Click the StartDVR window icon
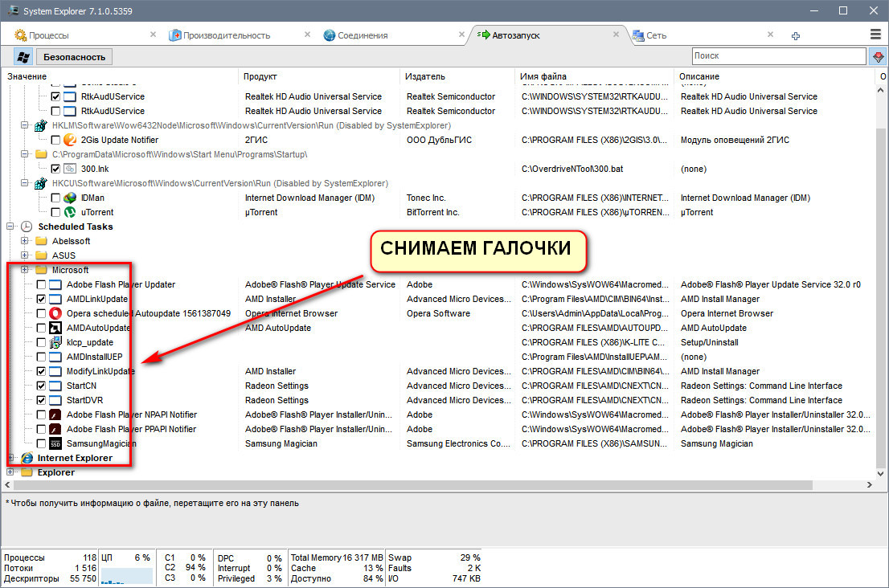This screenshot has height=588, width=889. click(x=55, y=401)
